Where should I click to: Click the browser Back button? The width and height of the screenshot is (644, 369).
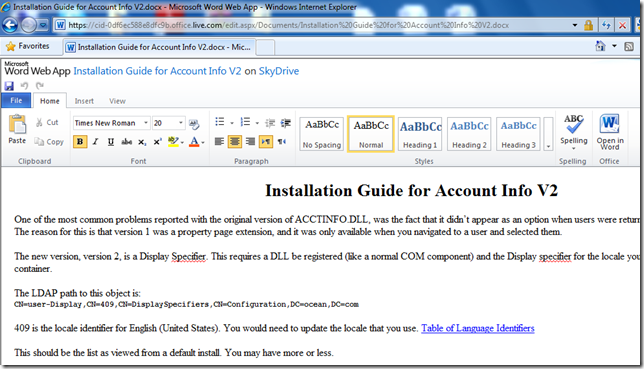pyautogui.click(x=10, y=25)
